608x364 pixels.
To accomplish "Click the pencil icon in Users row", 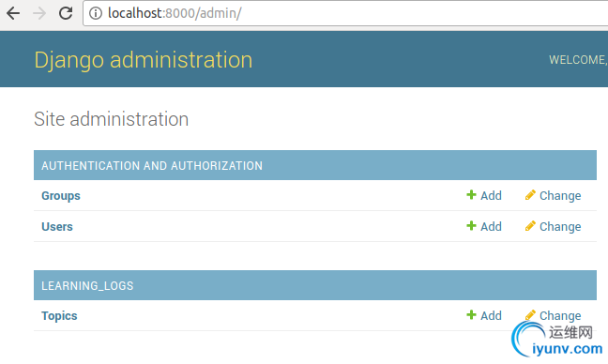I will coord(530,225).
